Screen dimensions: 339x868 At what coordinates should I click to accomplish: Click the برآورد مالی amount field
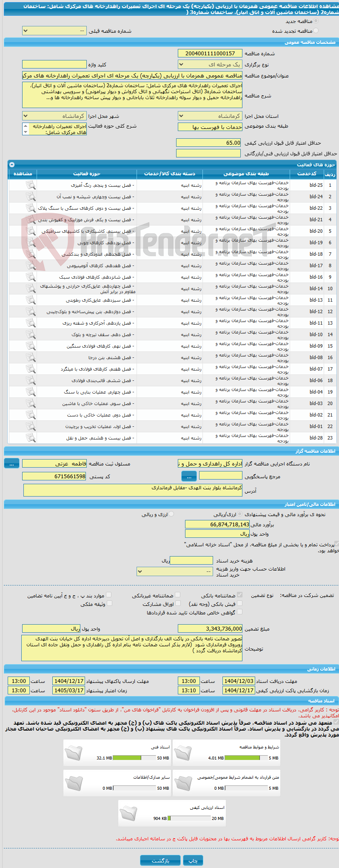[217, 524]
